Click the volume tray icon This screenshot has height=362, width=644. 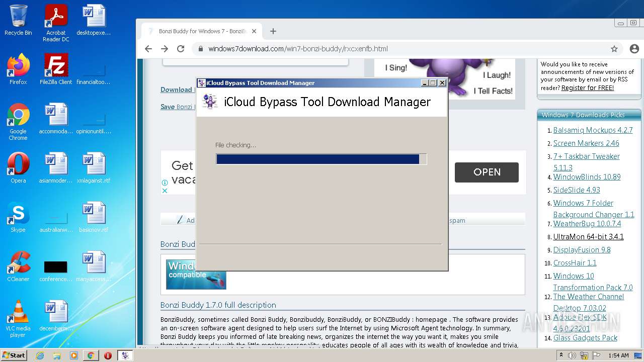(x=573, y=355)
